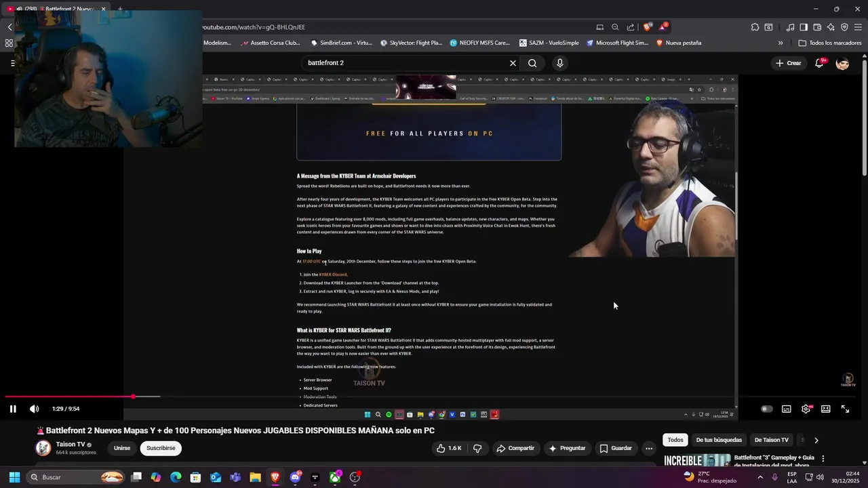Viewport: 868px width, 488px height.
Task: Click the browser address bar URL
Action: pyautogui.click(x=253, y=27)
